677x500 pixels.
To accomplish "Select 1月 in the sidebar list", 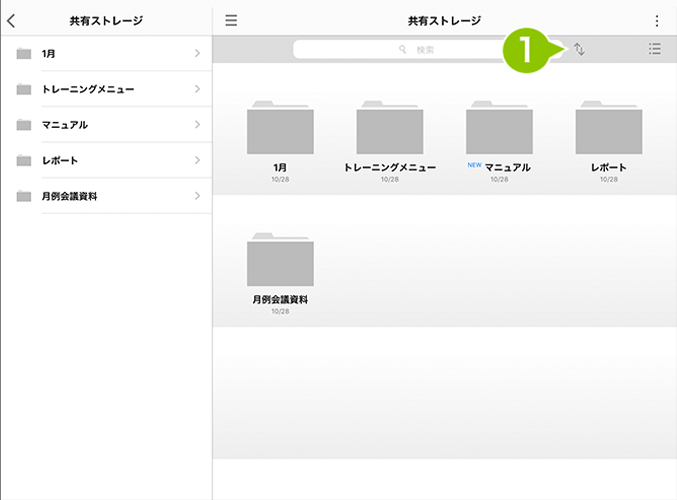I will coord(106,54).
